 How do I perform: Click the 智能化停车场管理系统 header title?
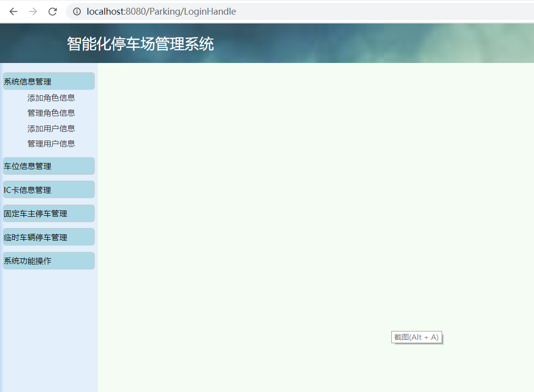click(x=140, y=44)
